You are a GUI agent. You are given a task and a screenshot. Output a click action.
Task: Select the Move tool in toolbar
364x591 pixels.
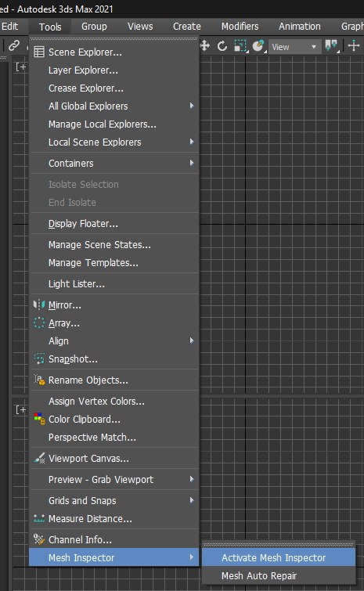point(204,46)
